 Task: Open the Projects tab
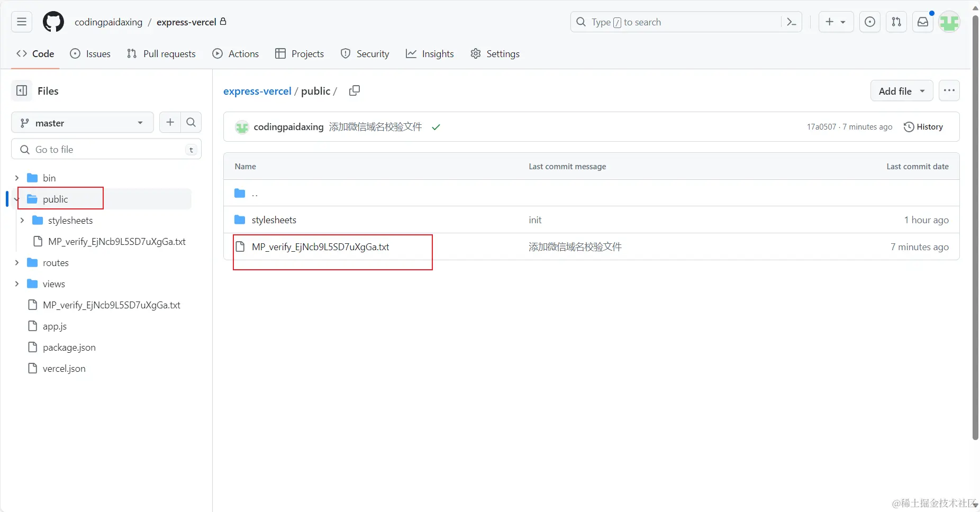(300, 53)
